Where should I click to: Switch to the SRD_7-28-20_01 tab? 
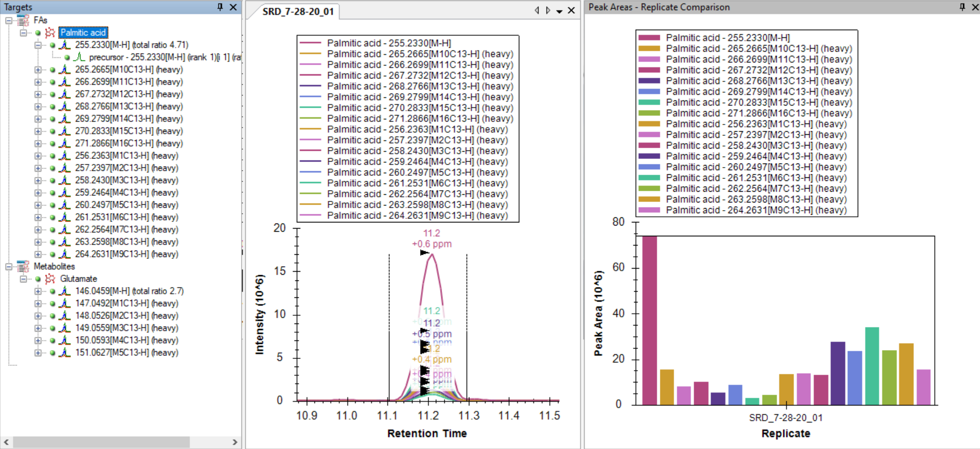pos(298,11)
